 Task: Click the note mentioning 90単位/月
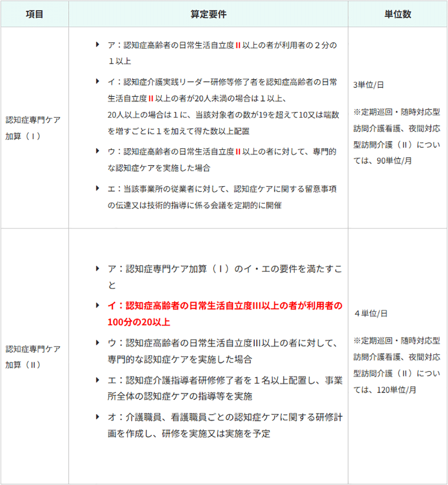(x=397, y=136)
